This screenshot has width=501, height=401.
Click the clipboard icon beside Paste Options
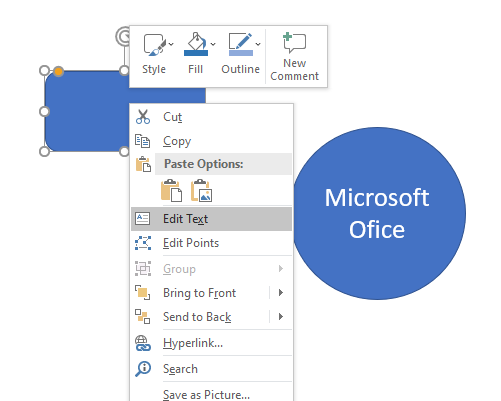pyautogui.click(x=143, y=164)
